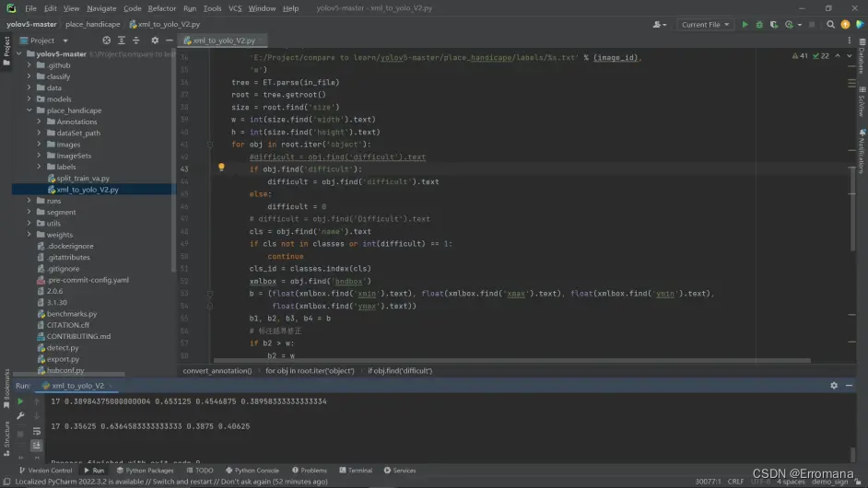Toggle tool window bars in status bar corner
This screenshot has height=488, width=868.
6,482
